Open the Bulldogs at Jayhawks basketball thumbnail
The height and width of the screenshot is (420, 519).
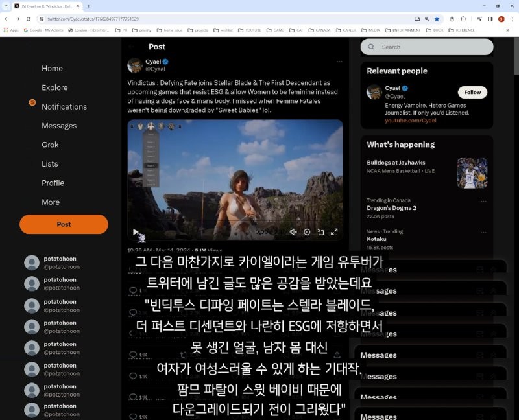pos(472,173)
